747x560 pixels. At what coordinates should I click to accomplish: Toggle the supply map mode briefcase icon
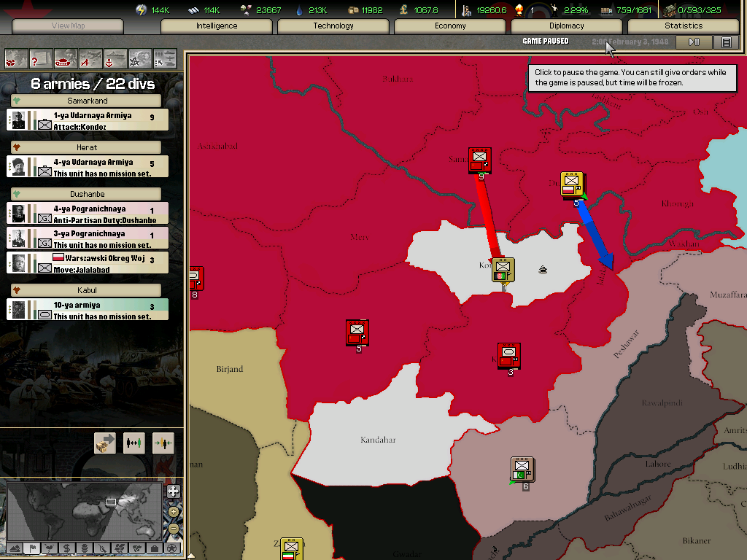(154, 548)
